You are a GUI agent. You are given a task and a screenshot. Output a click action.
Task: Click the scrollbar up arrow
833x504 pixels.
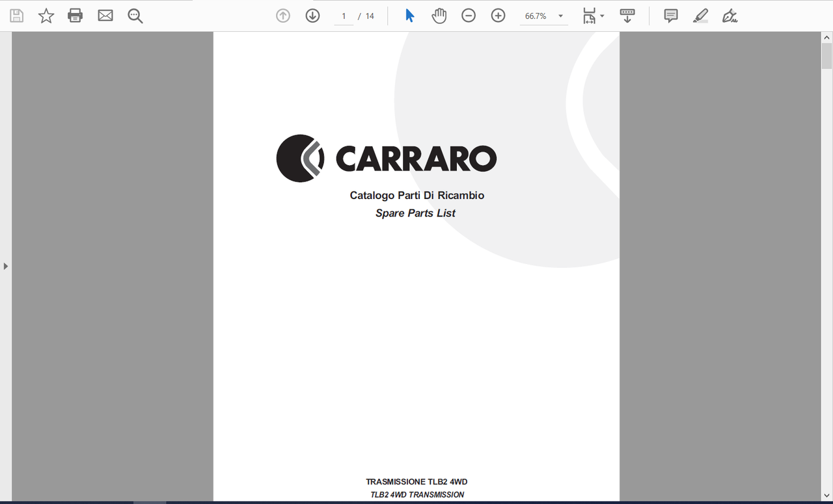tap(826, 37)
